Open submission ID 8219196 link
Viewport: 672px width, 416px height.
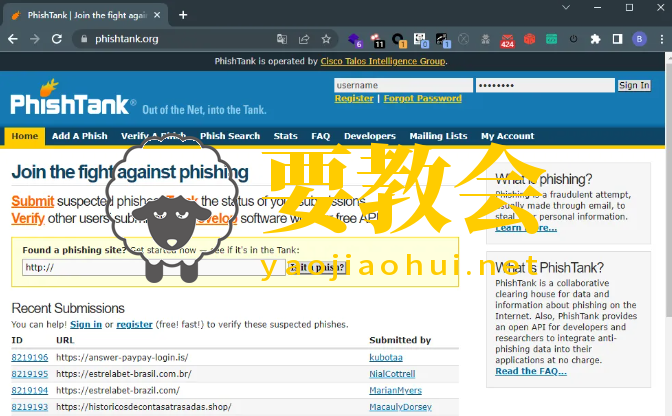click(29, 357)
